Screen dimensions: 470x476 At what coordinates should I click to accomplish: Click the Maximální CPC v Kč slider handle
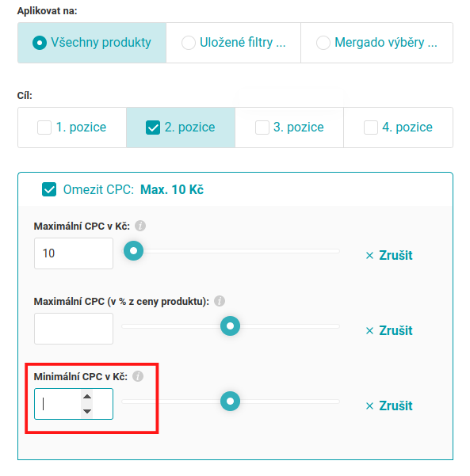point(133,251)
